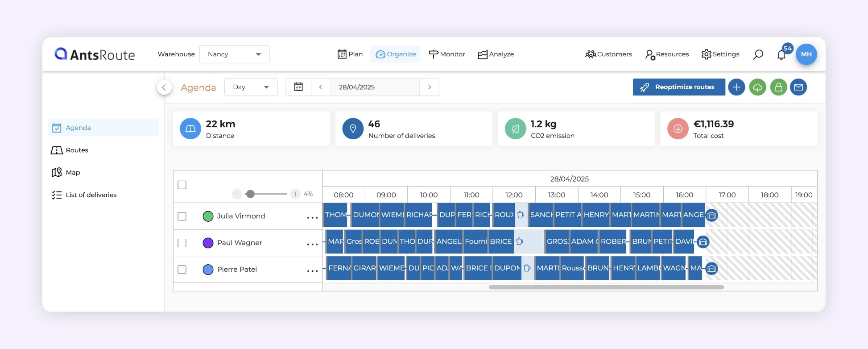Click the search magnifier icon
Viewport: 868px width, 349px height.
(x=758, y=54)
